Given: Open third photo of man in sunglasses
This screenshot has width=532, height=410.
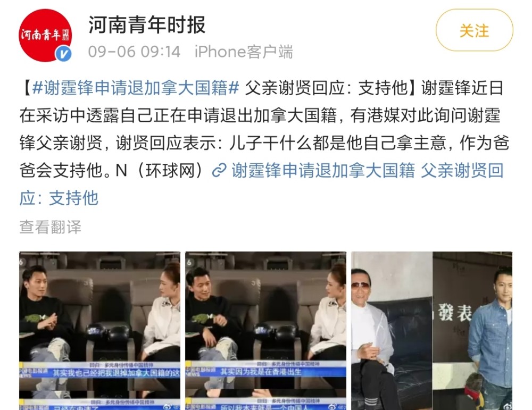Looking at the screenshot, I should (431, 331).
